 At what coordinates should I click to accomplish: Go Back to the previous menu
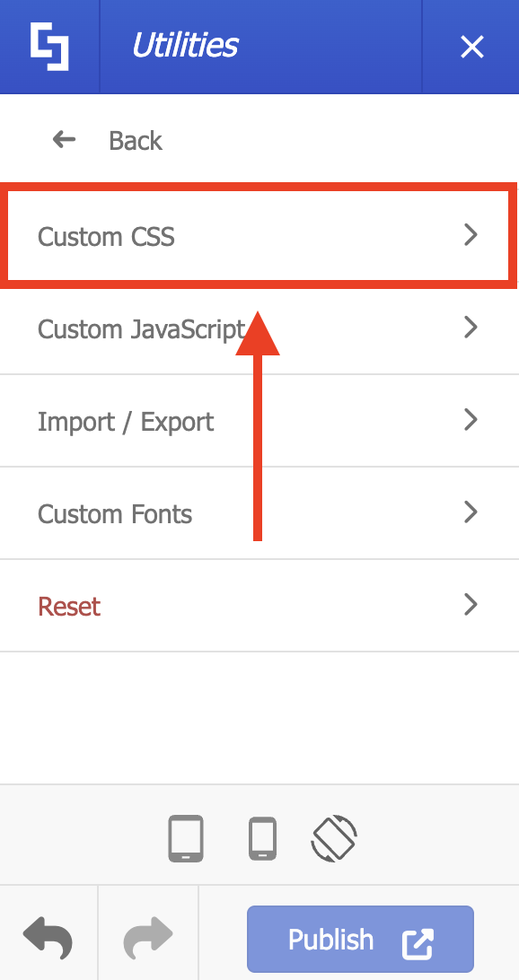(x=135, y=140)
